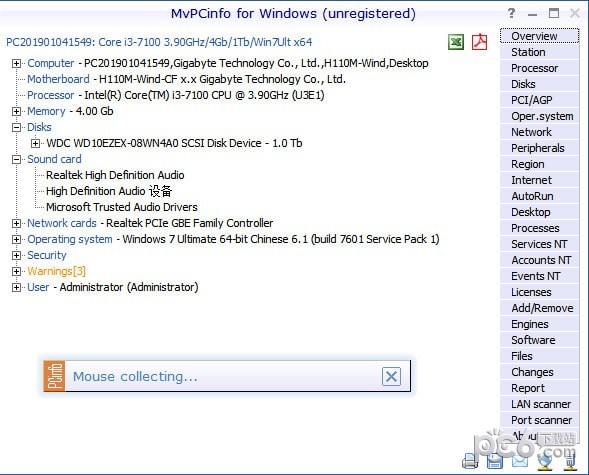Open the Files section

[539, 356]
